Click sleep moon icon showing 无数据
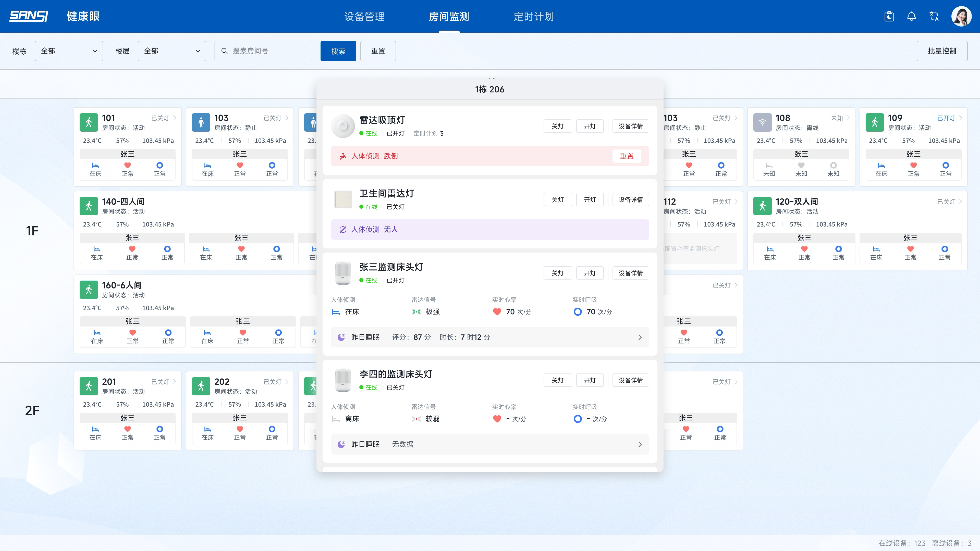 point(341,444)
